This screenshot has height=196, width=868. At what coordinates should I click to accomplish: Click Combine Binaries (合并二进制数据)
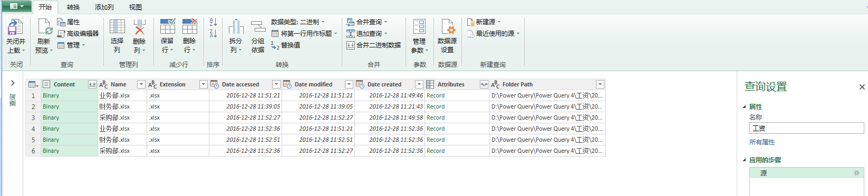(373, 45)
